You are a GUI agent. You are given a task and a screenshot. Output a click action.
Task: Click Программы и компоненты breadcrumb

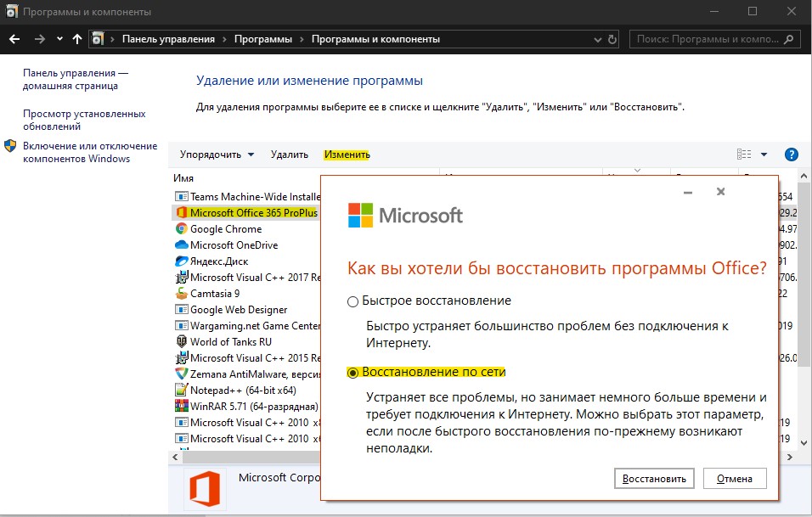pyautogui.click(x=375, y=39)
